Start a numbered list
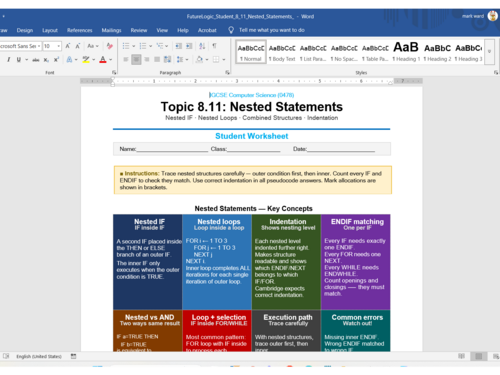Image resolution: width=500 pixels, height=375 pixels. [x=143, y=46]
